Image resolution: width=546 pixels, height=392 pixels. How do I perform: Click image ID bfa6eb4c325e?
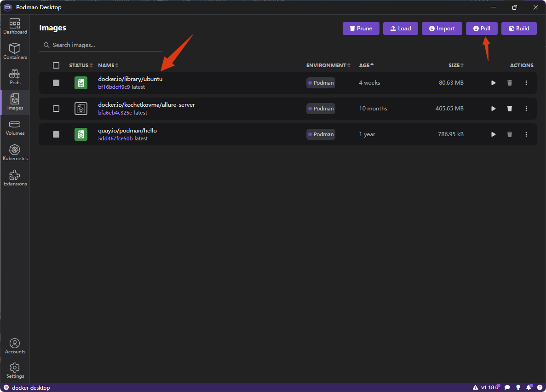(115, 113)
